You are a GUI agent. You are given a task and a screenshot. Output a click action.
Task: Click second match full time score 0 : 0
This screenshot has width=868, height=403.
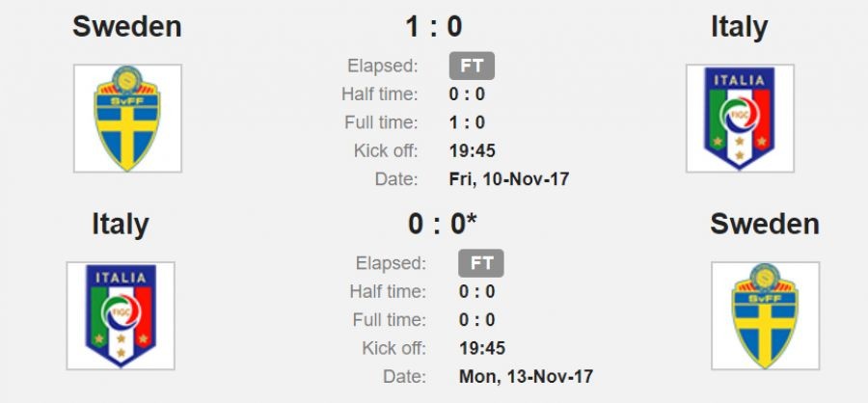[x=476, y=320]
